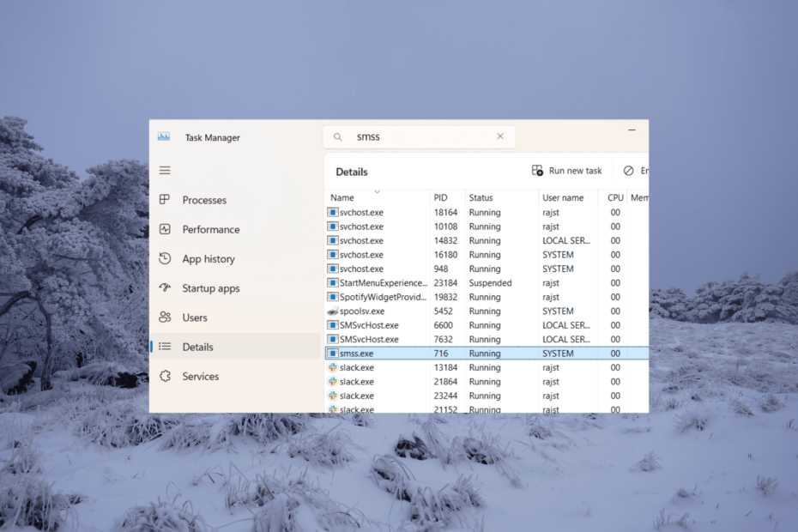Screen dimensions: 798x532
Task: Select the smss.exe row name
Action: [356, 354]
